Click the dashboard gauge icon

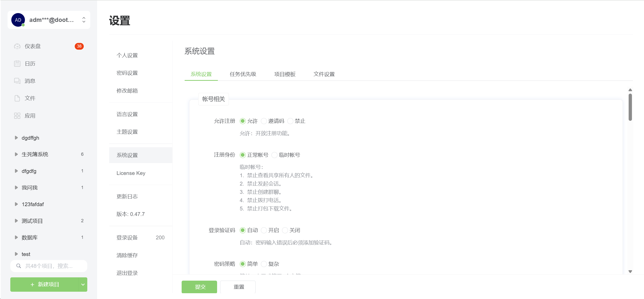point(17,46)
